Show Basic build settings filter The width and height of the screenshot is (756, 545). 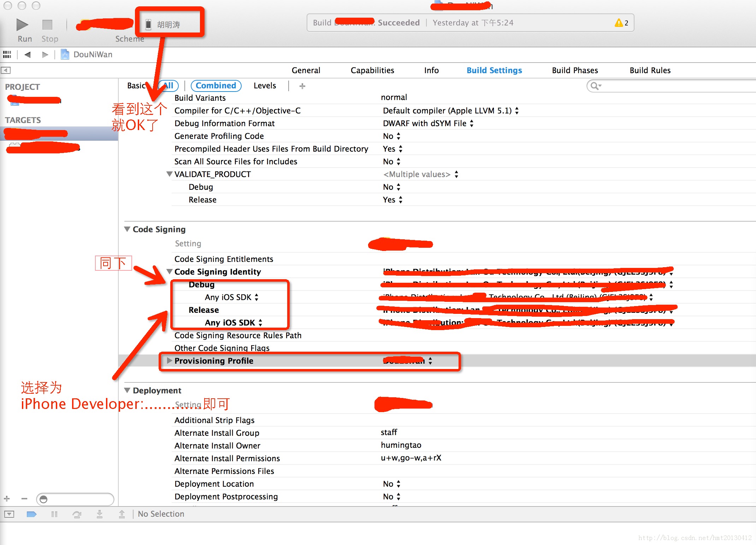137,86
